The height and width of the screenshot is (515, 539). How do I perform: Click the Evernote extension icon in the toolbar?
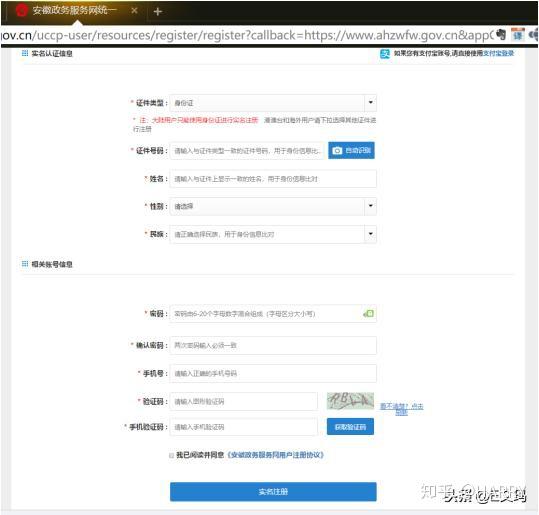point(501,34)
